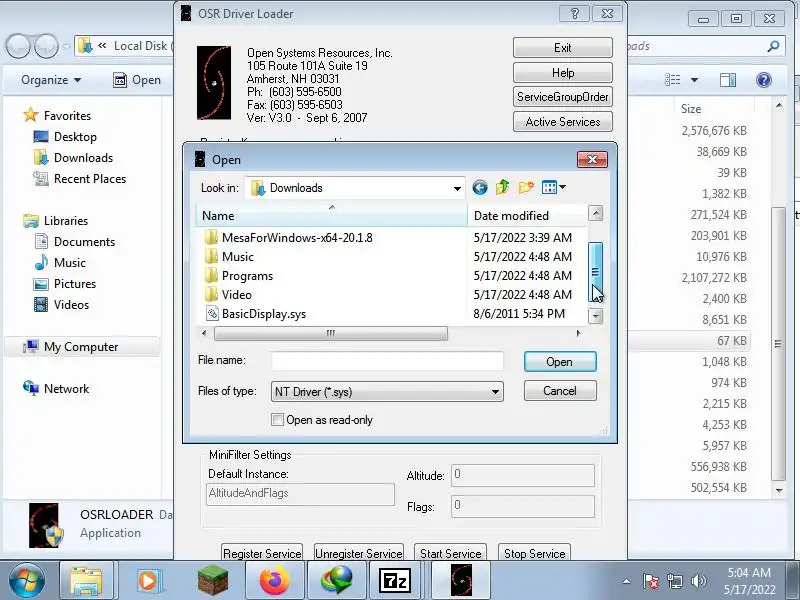Open Active Services

pyautogui.click(x=563, y=122)
